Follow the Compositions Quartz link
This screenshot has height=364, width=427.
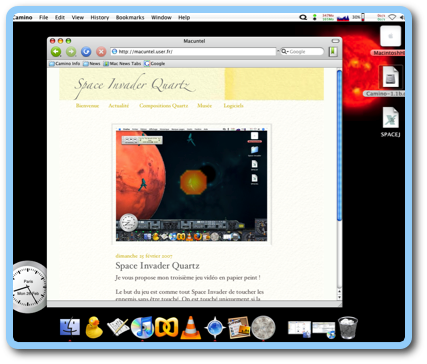(164, 106)
